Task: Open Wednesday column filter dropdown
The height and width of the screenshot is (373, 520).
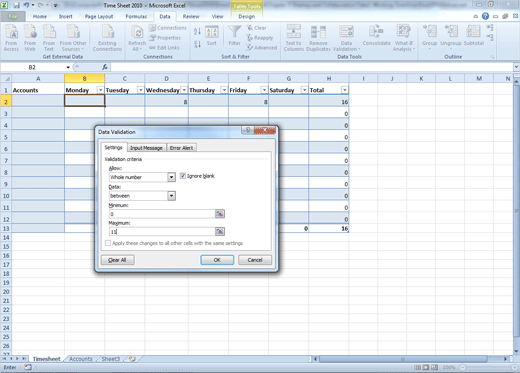Action: pos(184,90)
